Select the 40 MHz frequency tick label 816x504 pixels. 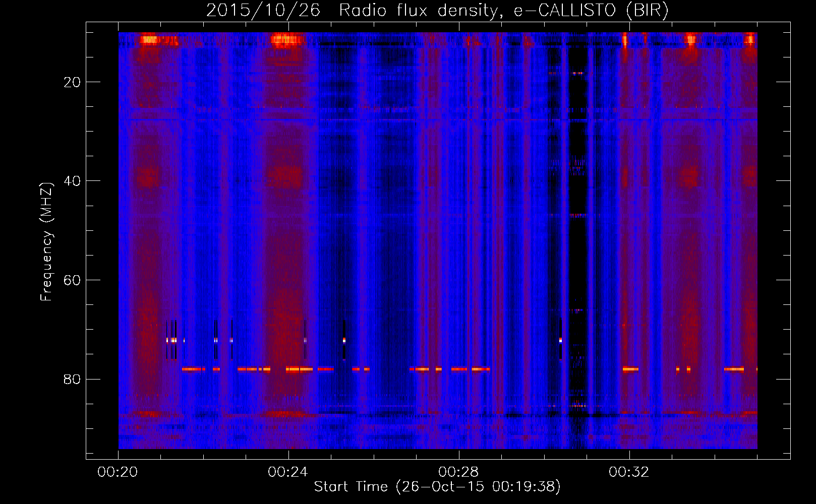pyautogui.click(x=72, y=181)
